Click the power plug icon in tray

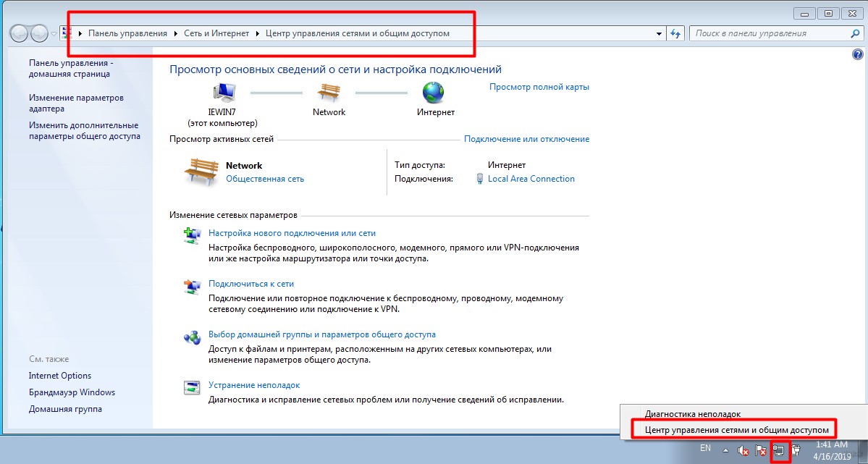(796, 450)
